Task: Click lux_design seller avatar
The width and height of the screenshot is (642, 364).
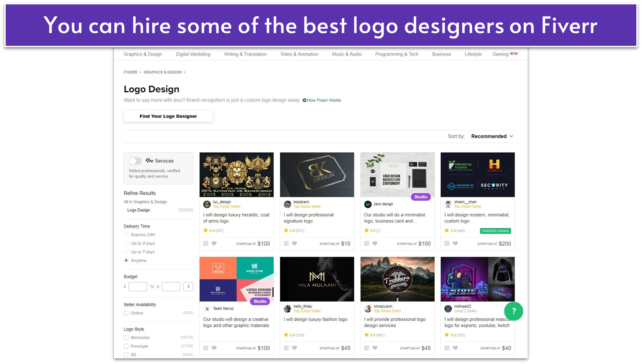Action: click(207, 204)
